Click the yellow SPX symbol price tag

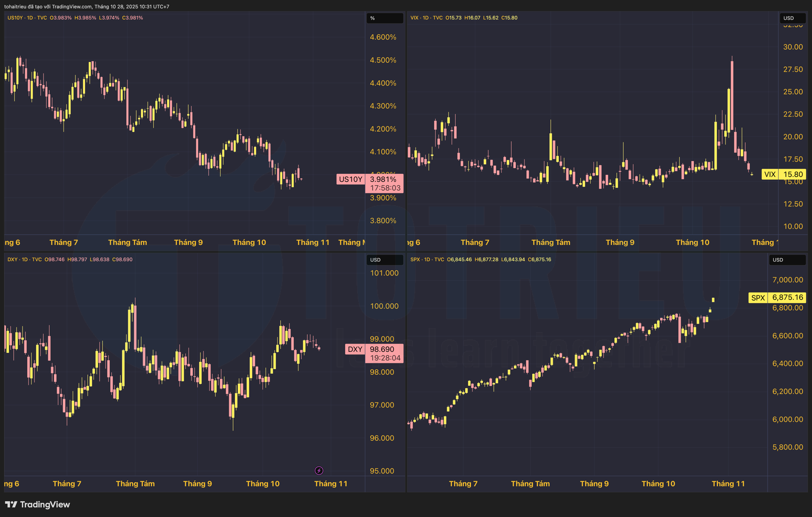[x=758, y=298]
